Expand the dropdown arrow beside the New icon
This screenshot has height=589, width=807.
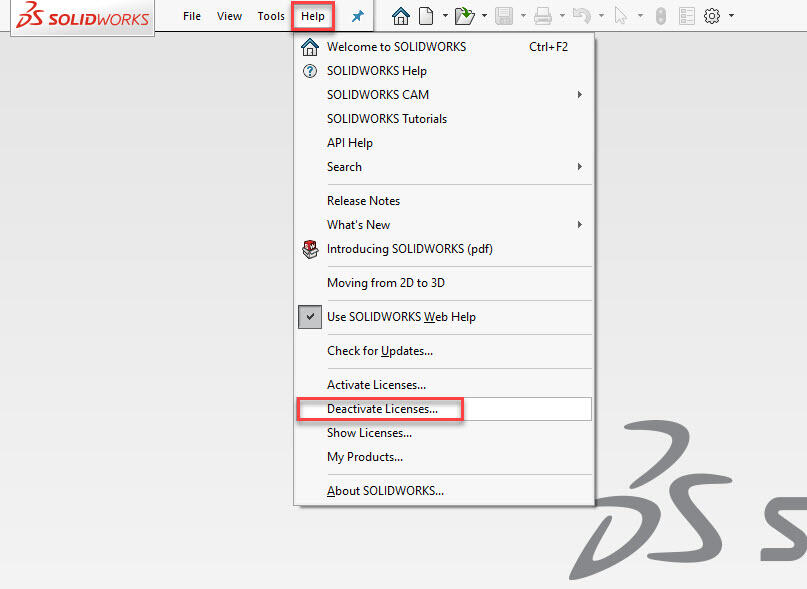(444, 17)
